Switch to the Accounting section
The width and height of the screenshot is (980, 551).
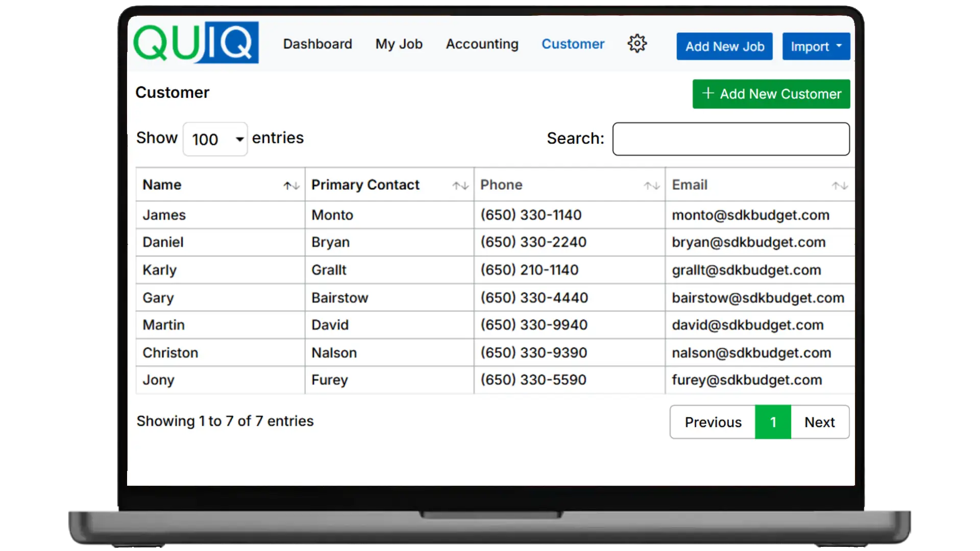[482, 44]
